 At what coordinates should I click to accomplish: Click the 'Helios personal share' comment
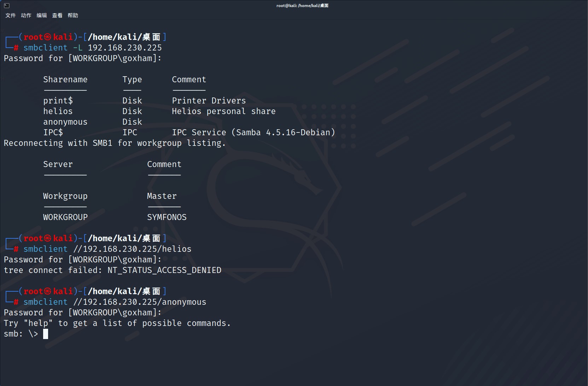(224, 111)
